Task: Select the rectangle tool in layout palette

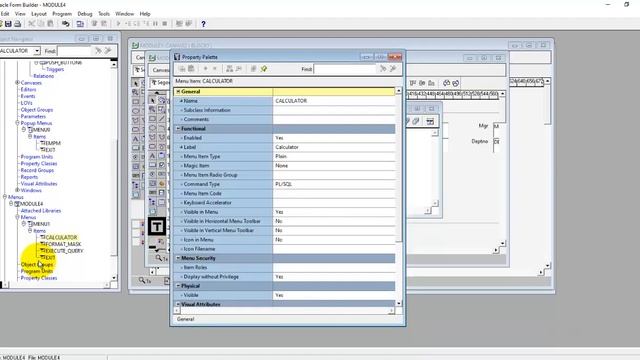Action: pyautogui.click(x=152, y=119)
